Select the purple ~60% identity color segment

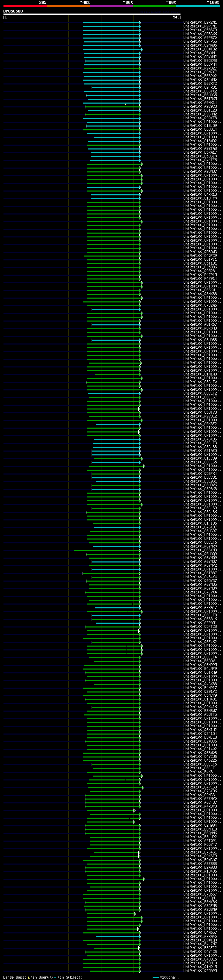(112, 6)
